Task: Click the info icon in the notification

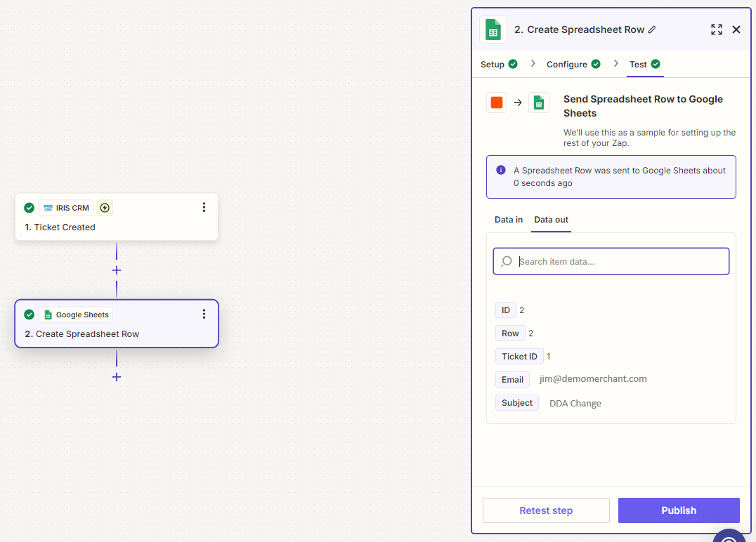Action: pos(501,170)
